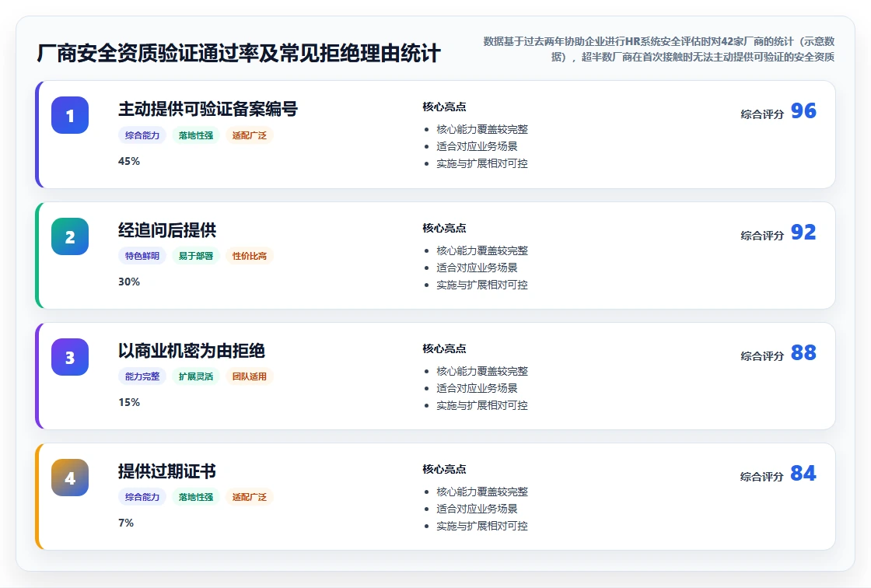Open the 以商业机密为由拒绝 card title
The height and width of the screenshot is (588, 871).
pos(191,351)
